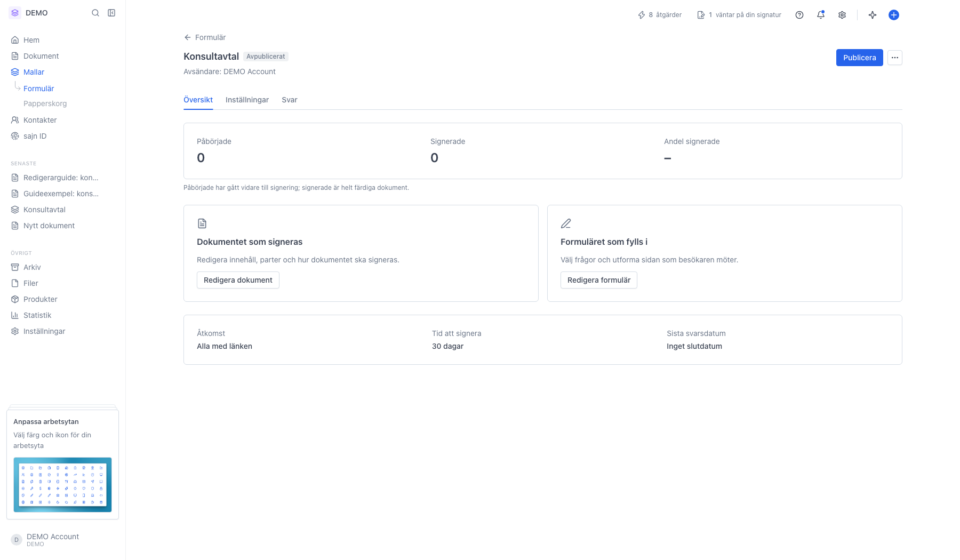Viewport: 960px width, 560px height.
Task: Click Redigera dokument button
Action: point(238,280)
